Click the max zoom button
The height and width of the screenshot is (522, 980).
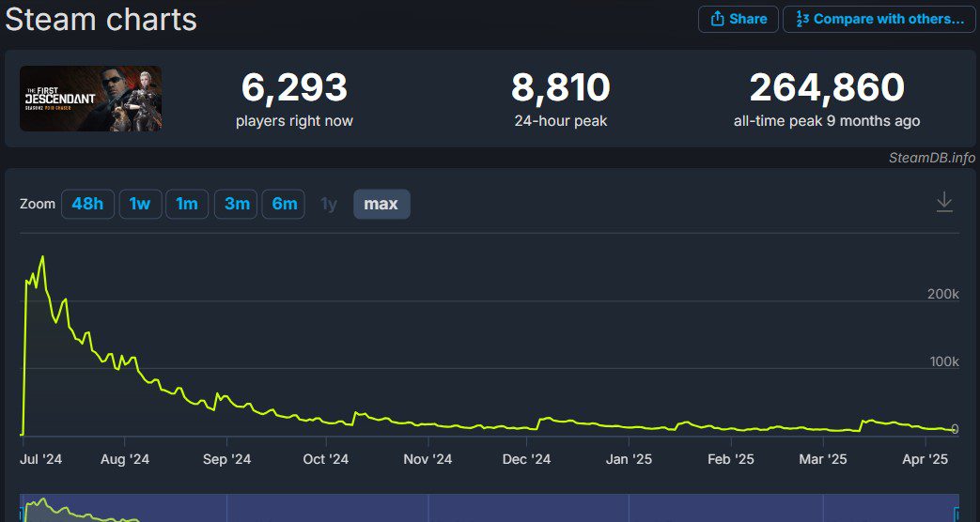coord(381,204)
